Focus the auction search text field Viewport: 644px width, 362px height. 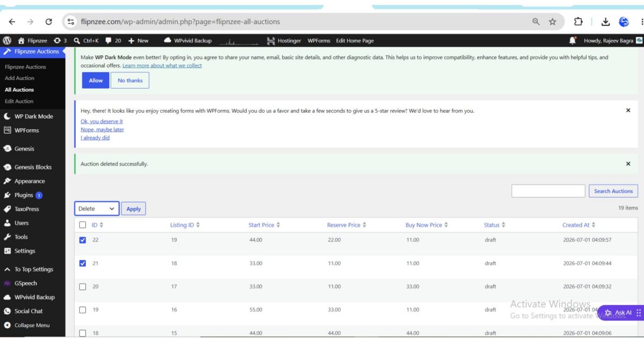click(x=548, y=191)
